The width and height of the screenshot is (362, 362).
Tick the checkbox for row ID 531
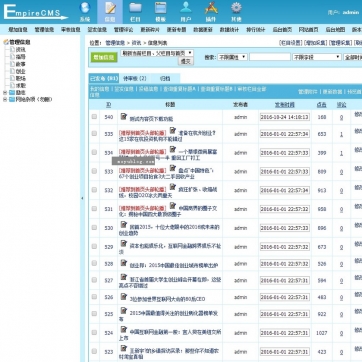[94, 209]
